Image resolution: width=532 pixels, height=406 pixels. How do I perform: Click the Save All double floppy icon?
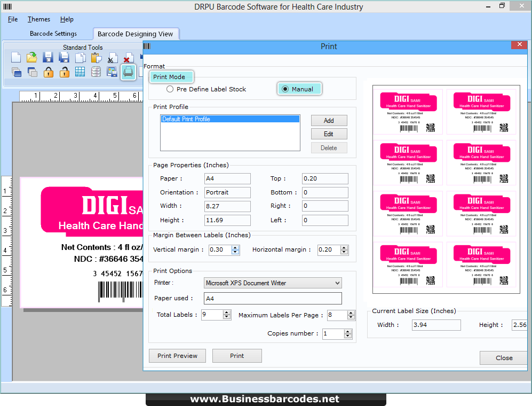coord(64,57)
